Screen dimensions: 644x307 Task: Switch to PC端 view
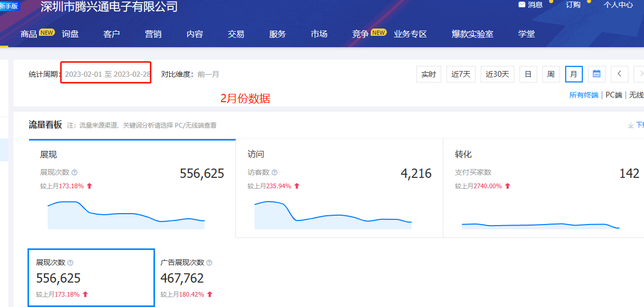click(614, 95)
